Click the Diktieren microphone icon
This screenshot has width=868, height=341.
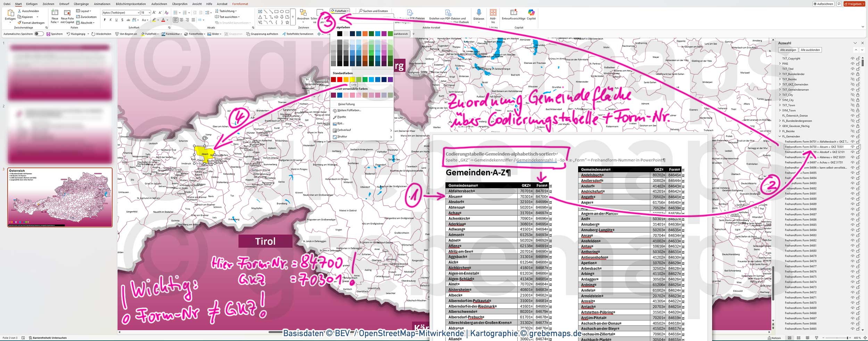(x=478, y=13)
